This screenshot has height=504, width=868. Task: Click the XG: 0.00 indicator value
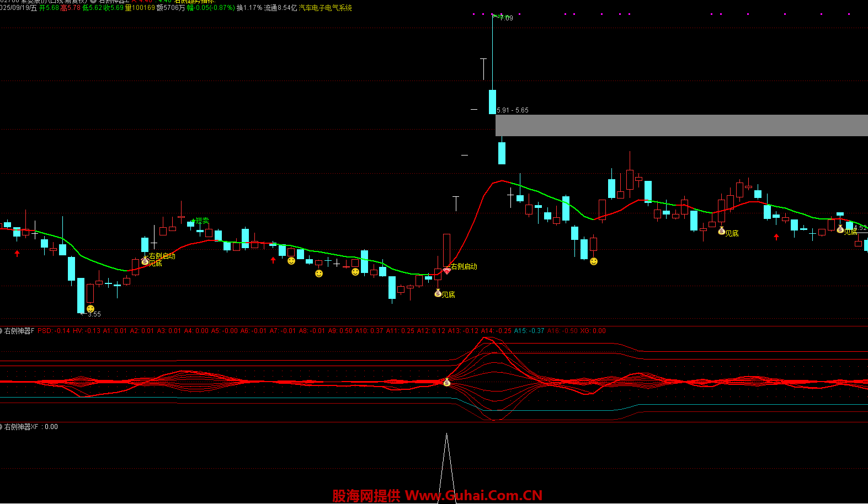click(x=593, y=331)
